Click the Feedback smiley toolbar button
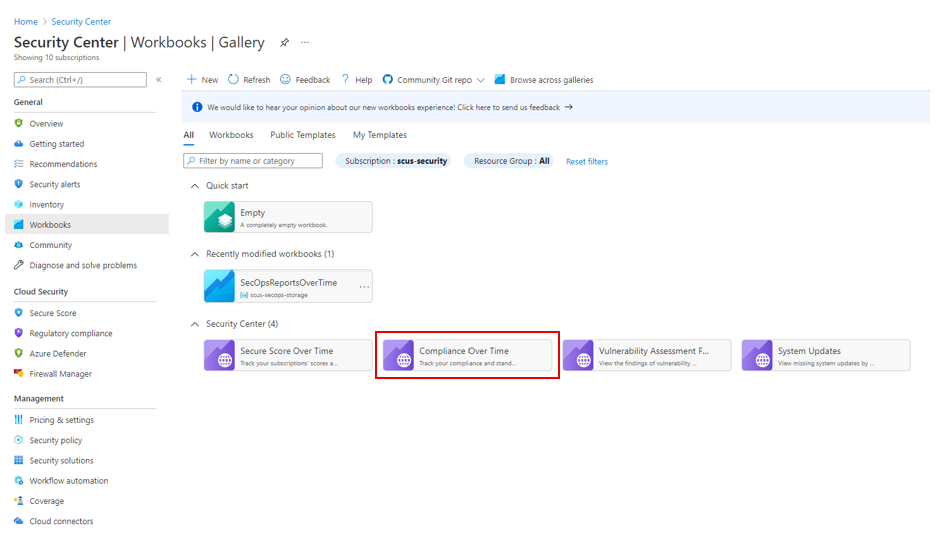The height and width of the screenshot is (540, 952). click(305, 80)
